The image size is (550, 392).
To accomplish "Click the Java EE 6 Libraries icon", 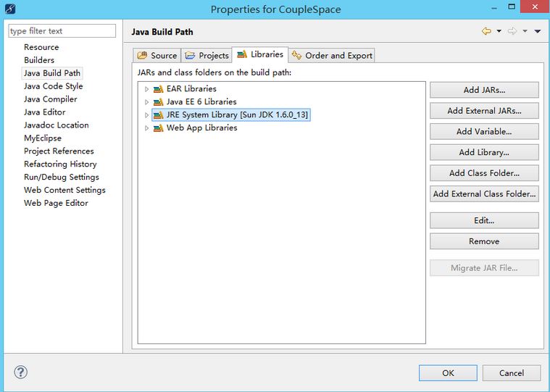I will click(x=159, y=102).
